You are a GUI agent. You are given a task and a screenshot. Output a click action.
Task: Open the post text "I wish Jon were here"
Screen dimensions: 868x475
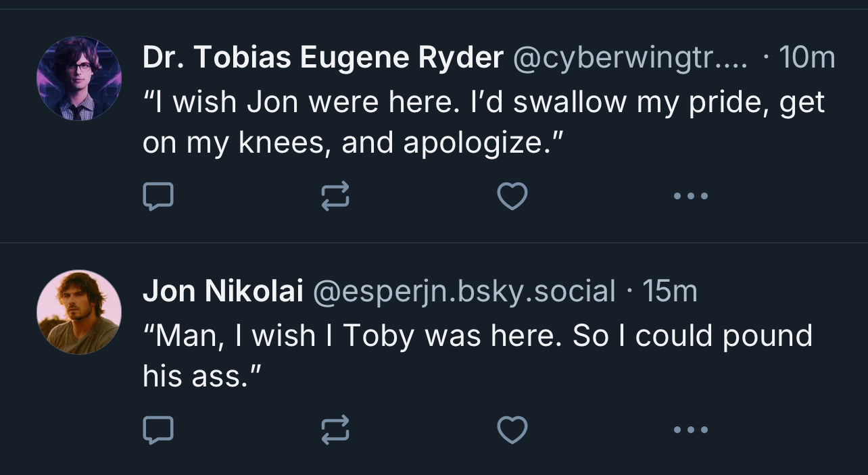(x=483, y=103)
